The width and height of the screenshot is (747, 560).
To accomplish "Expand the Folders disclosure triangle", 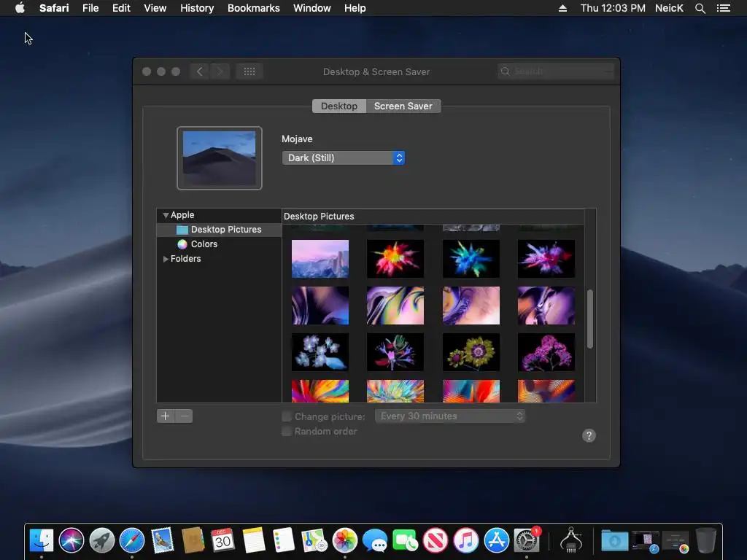I will 166,259.
